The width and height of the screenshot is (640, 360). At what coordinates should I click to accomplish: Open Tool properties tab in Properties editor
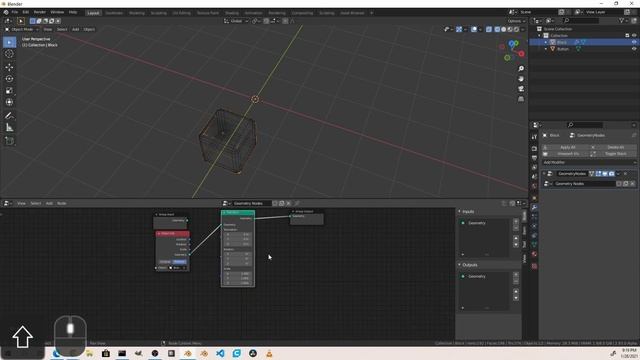(x=534, y=137)
